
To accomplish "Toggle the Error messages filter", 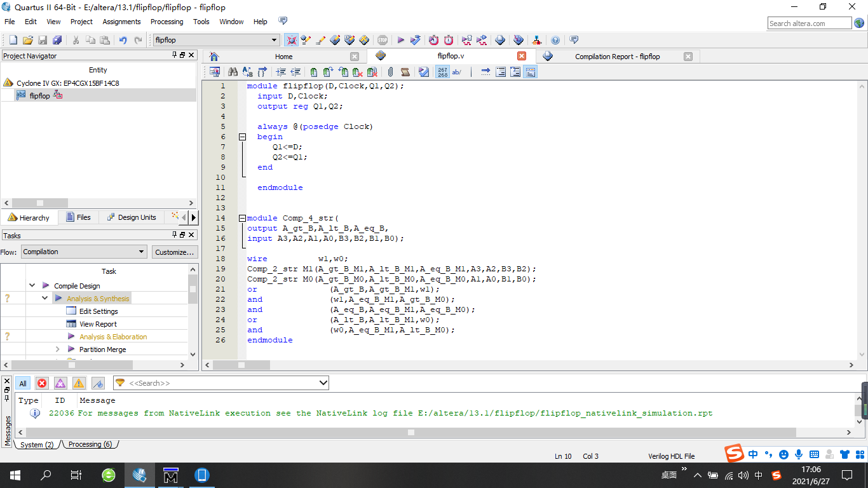I will click(42, 383).
